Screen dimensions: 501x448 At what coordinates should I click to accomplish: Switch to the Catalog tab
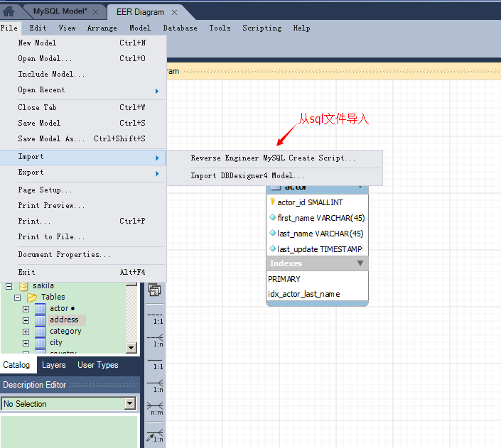click(16, 365)
